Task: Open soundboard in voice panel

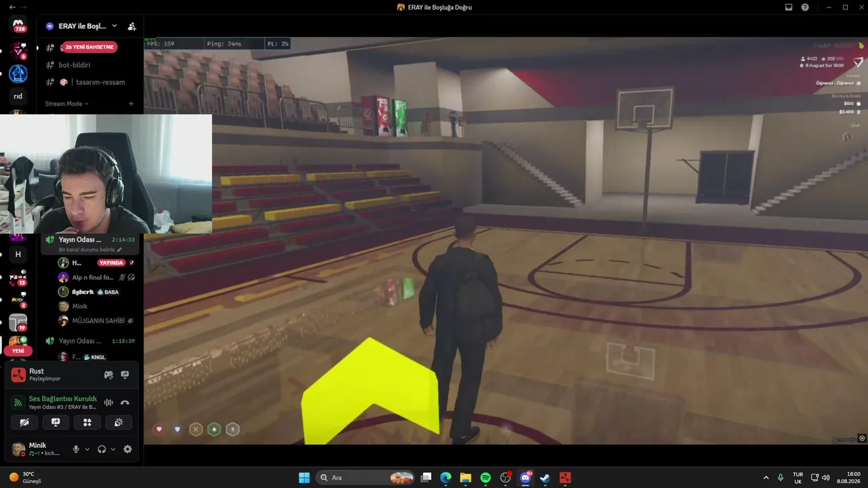Action: pos(119,422)
